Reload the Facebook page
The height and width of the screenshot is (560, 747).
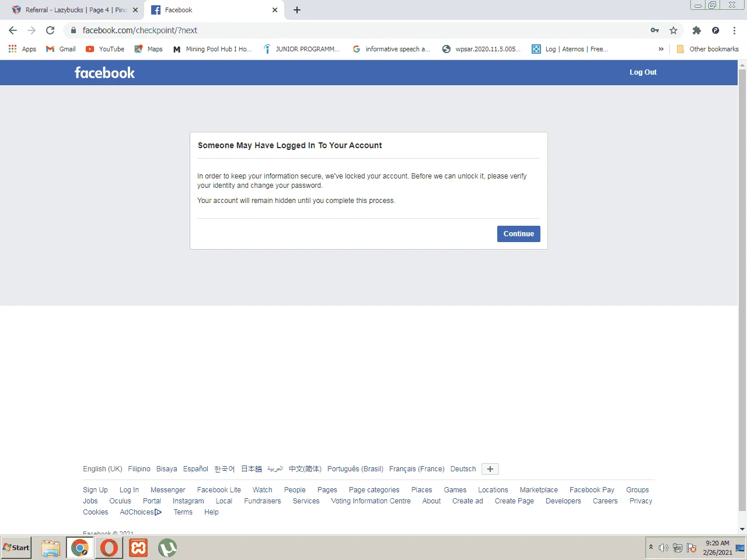pos(50,30)
